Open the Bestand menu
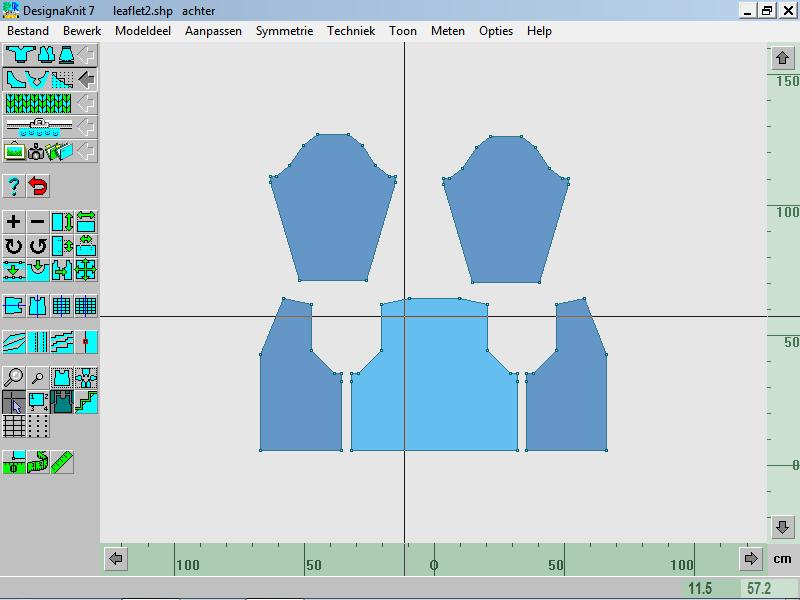The width and height of the screenshot is (800, 600). click(28, 31)
